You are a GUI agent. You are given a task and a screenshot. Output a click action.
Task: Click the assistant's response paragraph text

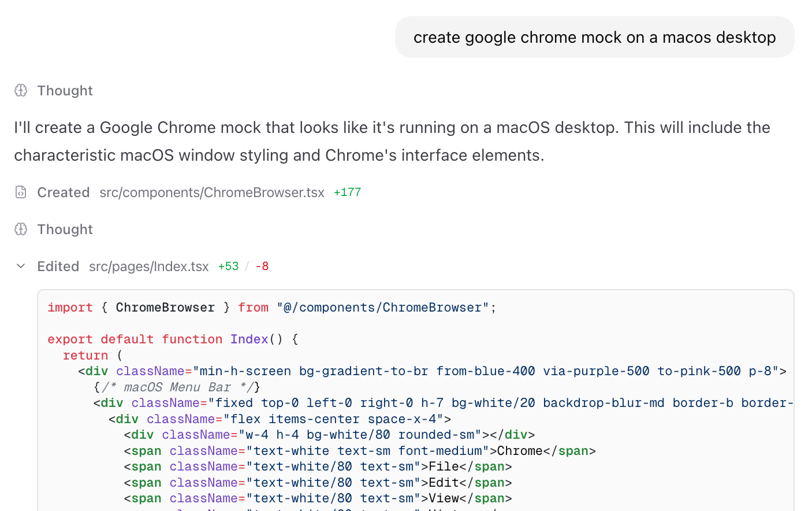[392, 141]
